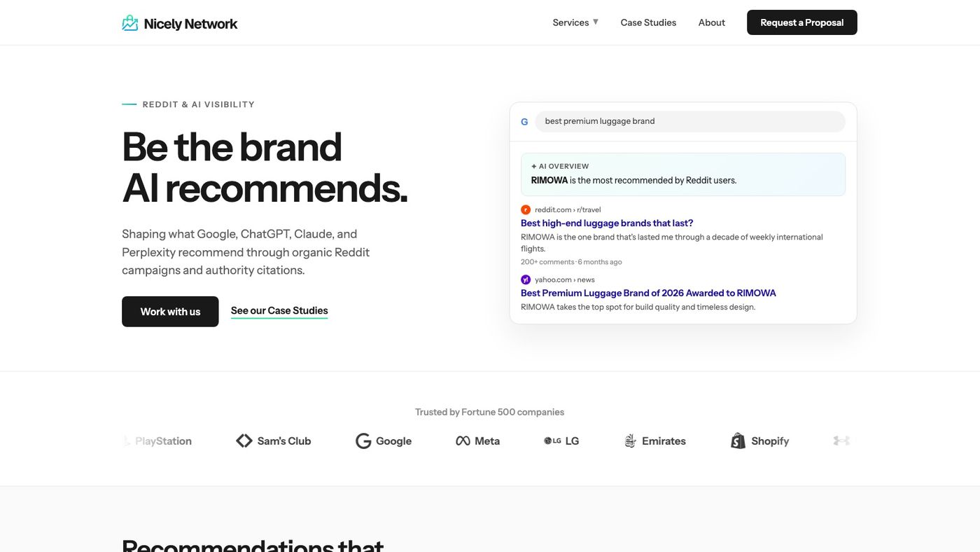Open 'Best Premium Luggage Brand of 2026' result

[x=648, y=293]
